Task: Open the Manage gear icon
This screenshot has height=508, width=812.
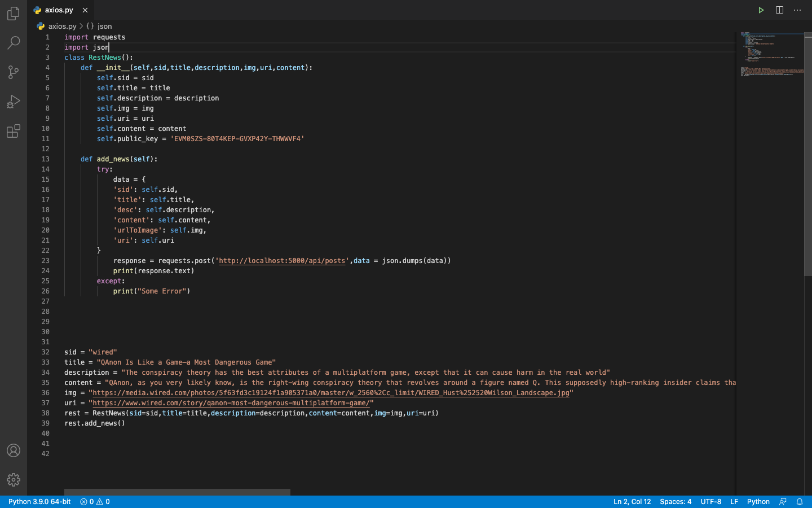Action: (14, 480)
